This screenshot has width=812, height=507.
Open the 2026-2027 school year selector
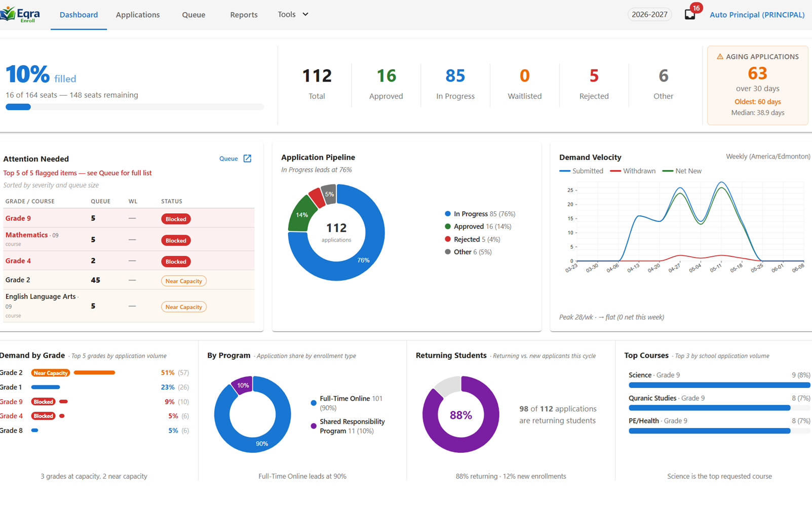click(x=649, y=14)
